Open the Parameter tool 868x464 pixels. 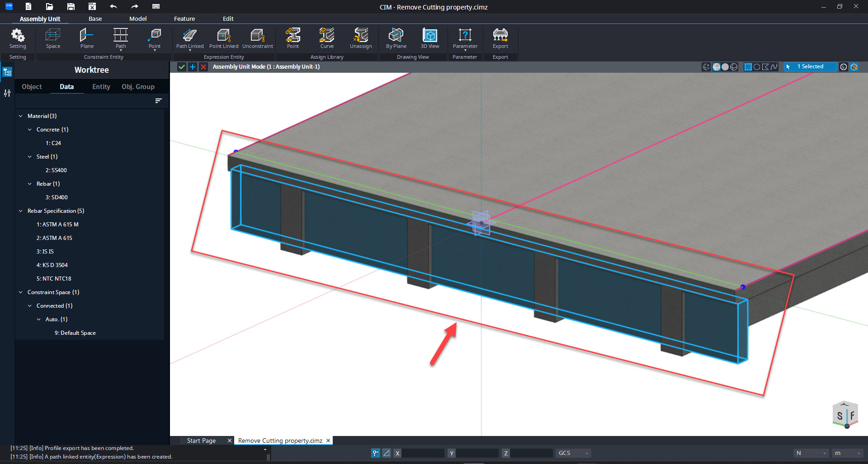[x=465, y=39]
